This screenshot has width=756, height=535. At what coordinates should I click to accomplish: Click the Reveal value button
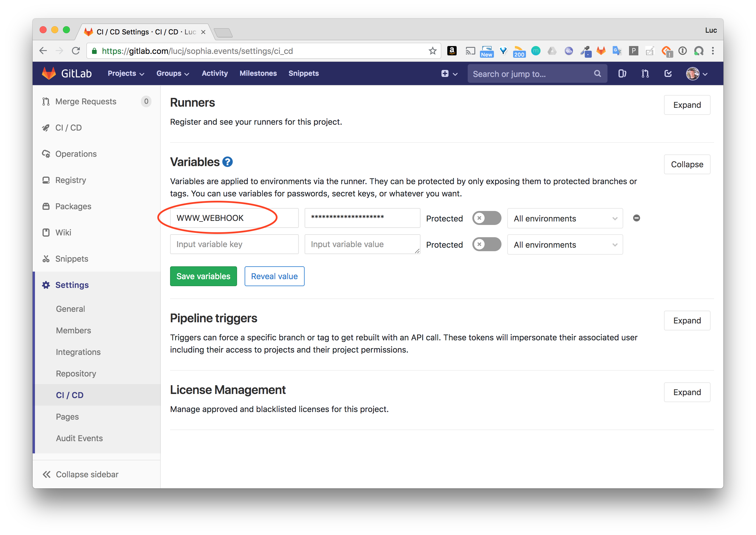(274, 276)
